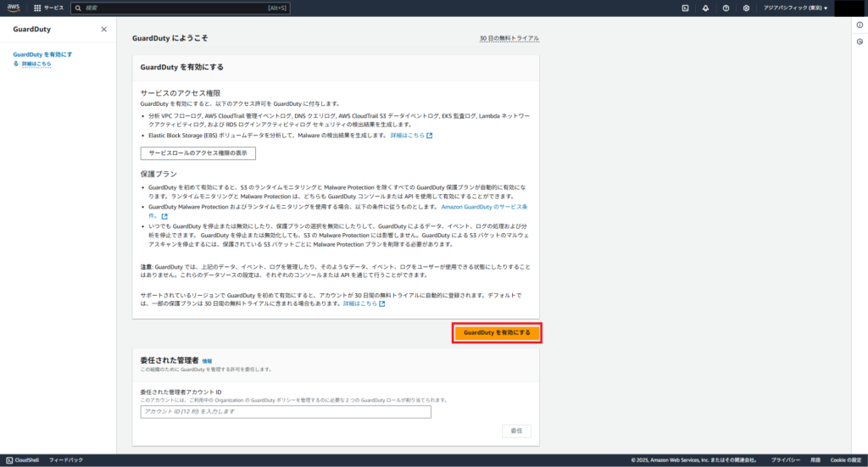Open the help question mark icon
This screenshot has width=868, height=467.
coord(726,8)
